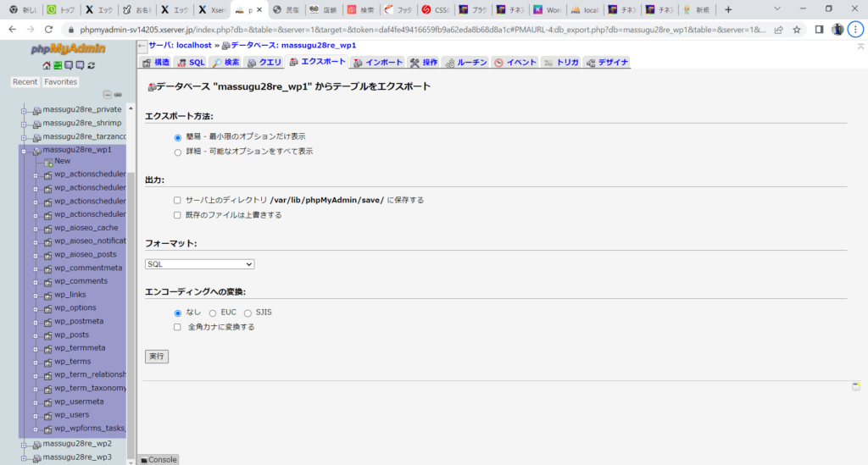Viewport: 868px width, 465px height.
Task: Select the wp_aioseo_cache table row
Action: pos(86,228)
